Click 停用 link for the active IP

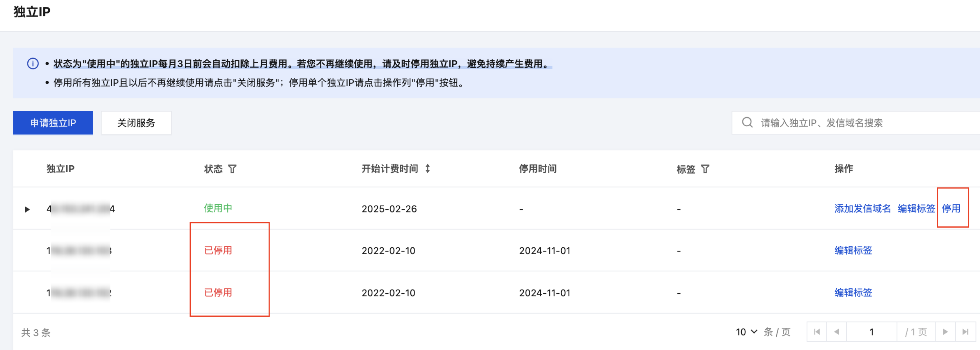(x=951, y=209)
